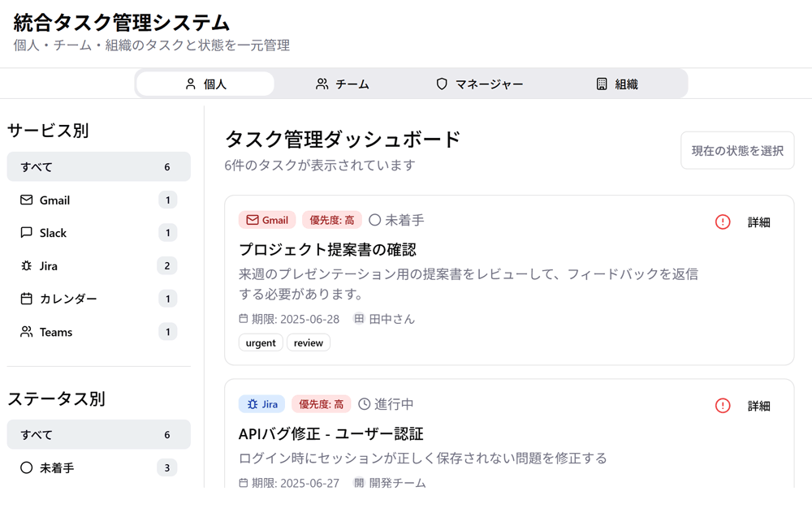
Task: Click the Gmail badge on the first task
Action: pos(266,219)
